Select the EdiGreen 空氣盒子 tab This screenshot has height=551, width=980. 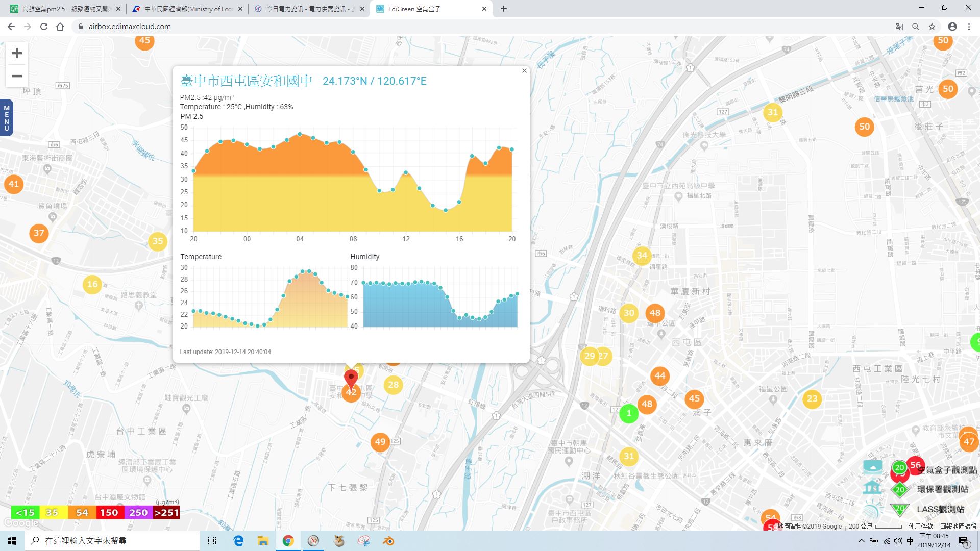coord(432,9)
